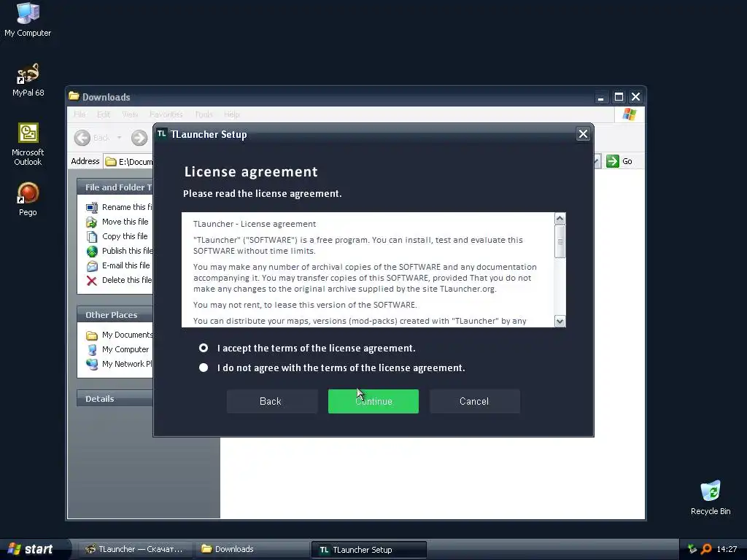Select the Pego desktop icon
Image resolution: width=747 pixels, height=560 pixels.
tap(28, 200)
